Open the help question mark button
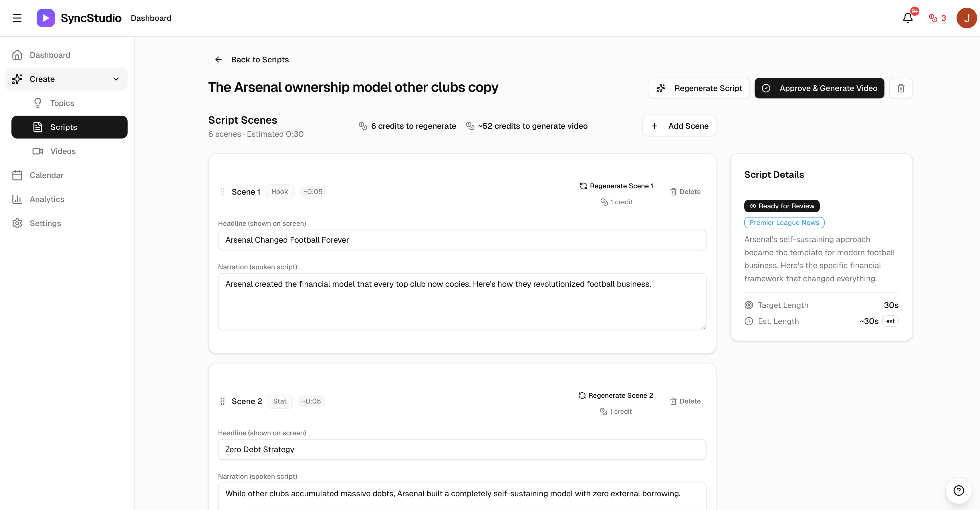 [958, 490]
